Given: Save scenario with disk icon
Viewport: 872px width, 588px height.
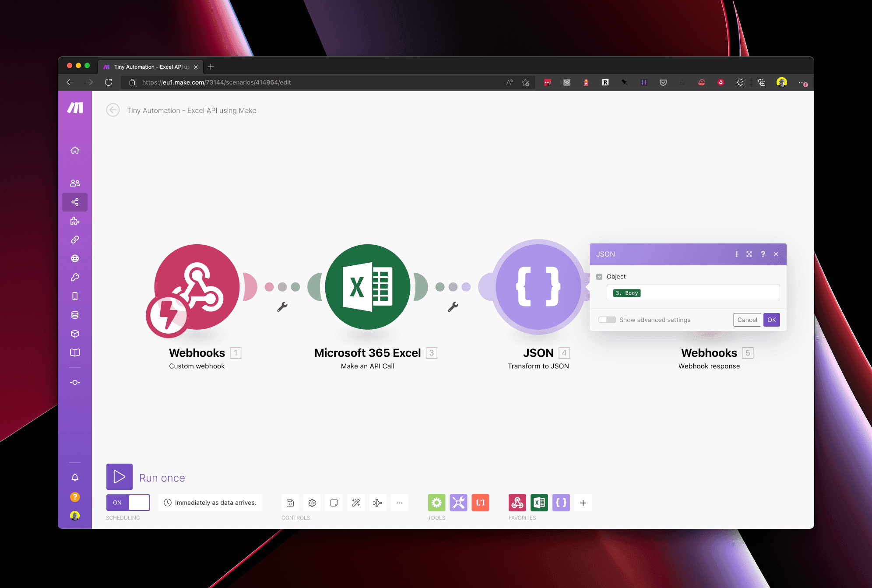Looking at the screenshot, I should pos(290,503).
